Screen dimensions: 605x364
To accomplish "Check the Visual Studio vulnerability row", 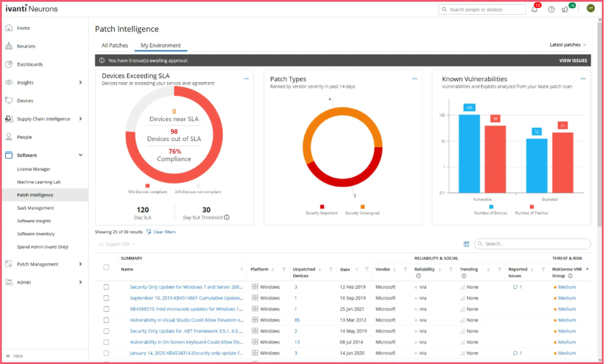I will [106, 320].
